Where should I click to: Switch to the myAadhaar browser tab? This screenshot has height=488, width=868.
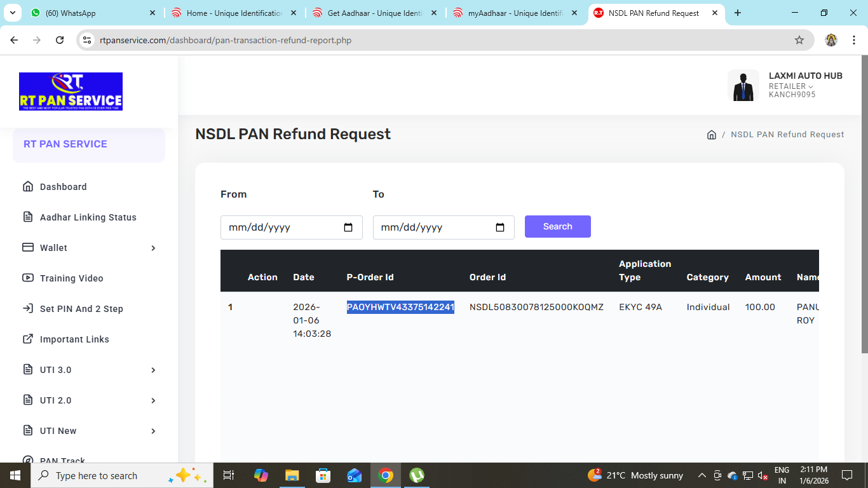(515, 13)
